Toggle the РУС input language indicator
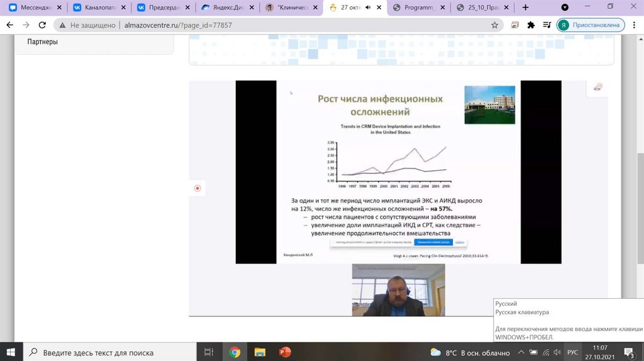Viewport: 644px width, 361px height. tap(572, 352)
